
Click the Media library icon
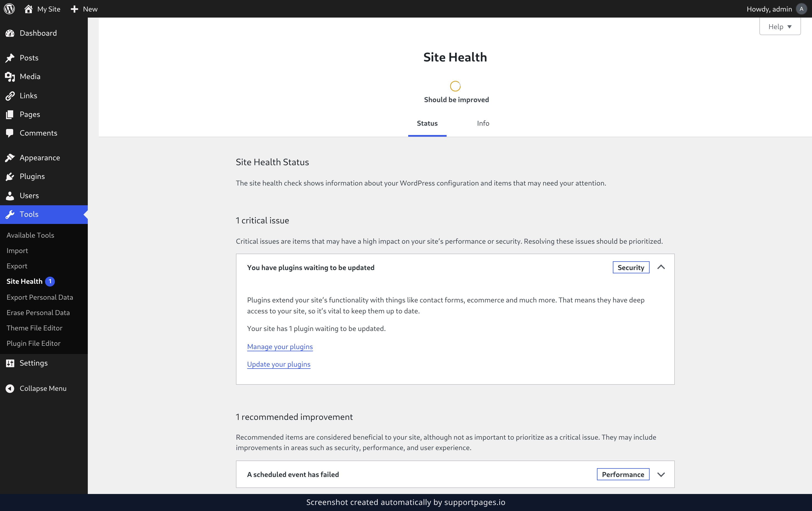tap(10, 77)
